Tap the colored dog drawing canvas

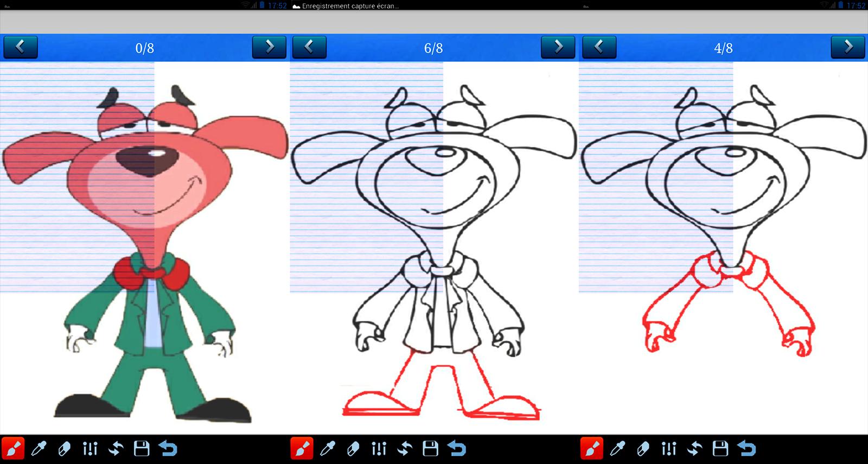[x=144, y=247]
